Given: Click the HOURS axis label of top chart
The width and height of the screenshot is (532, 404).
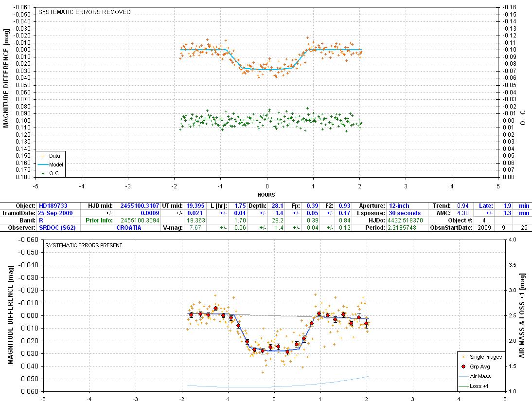Looking at the screenshot, I should (266, 195).
